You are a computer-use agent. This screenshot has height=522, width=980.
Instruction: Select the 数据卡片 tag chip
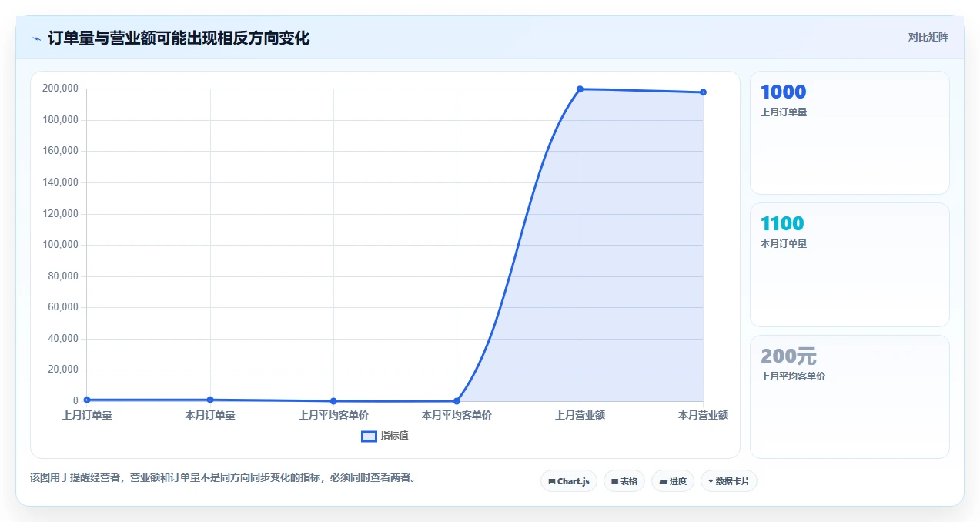(x=728, y=481)
